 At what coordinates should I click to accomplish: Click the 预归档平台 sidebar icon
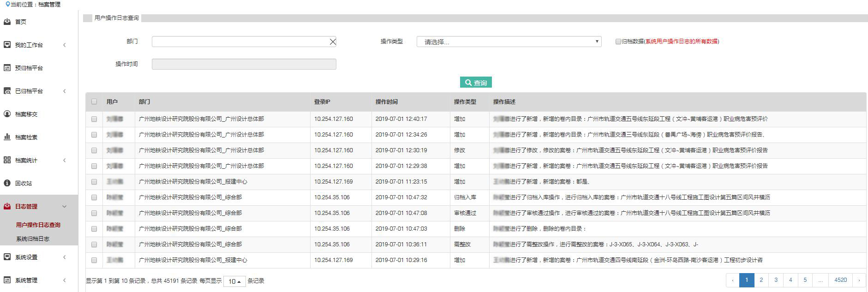tap(7, 68)
